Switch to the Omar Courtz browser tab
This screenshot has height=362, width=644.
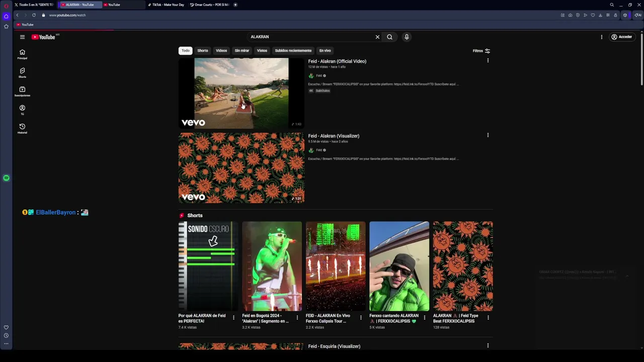209,5
